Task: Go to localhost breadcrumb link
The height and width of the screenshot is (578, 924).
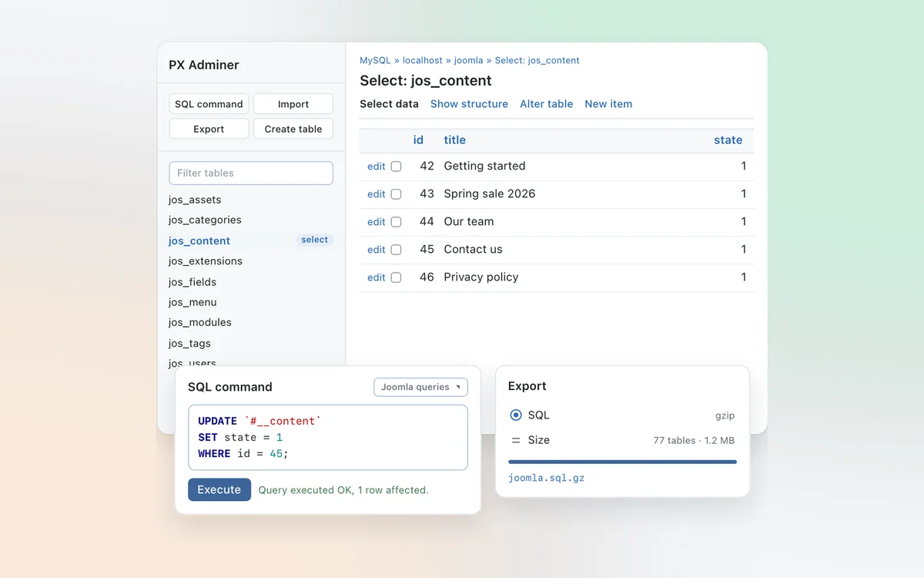Action: click(423, 60)
